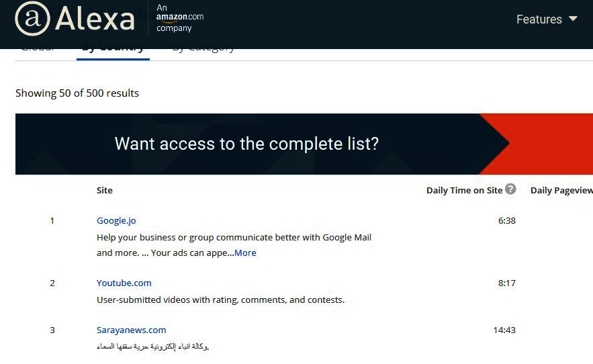Click the Showing 50 of 500 results text
Image resolution: width=593 pixels, height=364 pixels.
[x=77, y=93]
